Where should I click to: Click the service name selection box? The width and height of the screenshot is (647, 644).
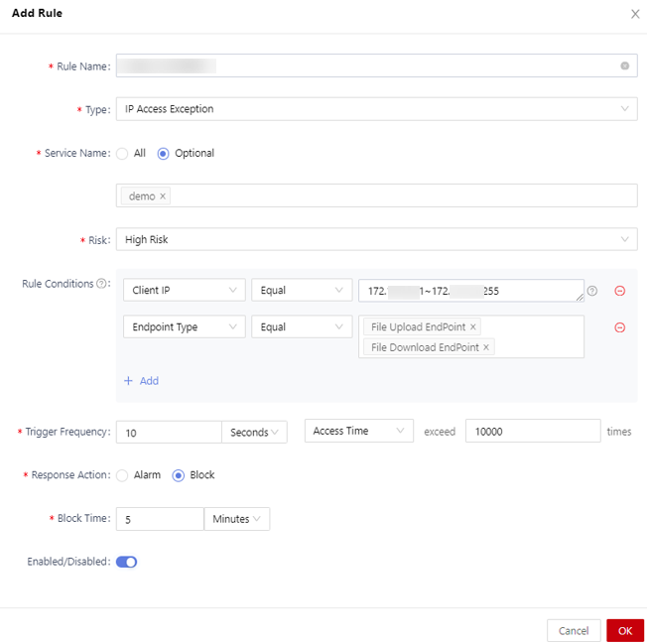coord(376,195)
